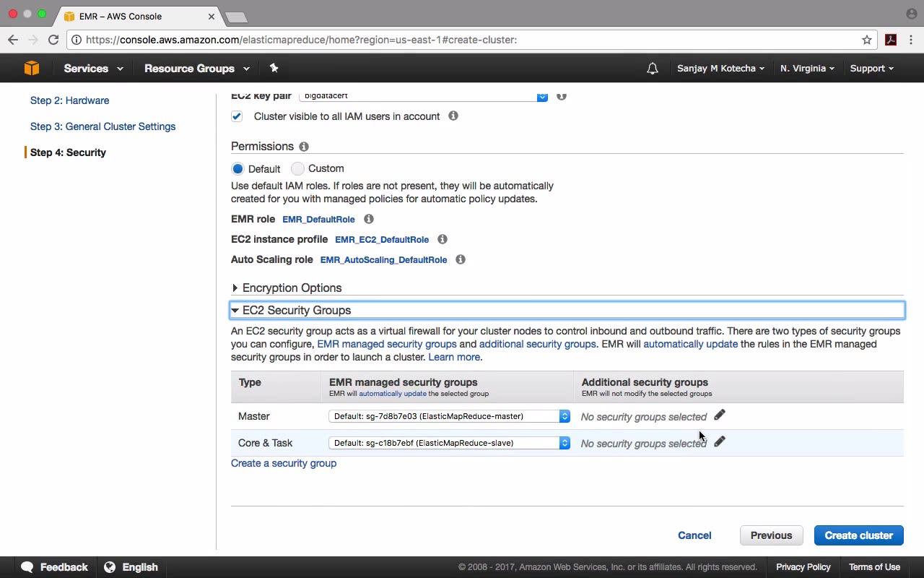This screenshot has width=924, height=578.
Task: Select the Custom permissions radio button
Action: 297,169
